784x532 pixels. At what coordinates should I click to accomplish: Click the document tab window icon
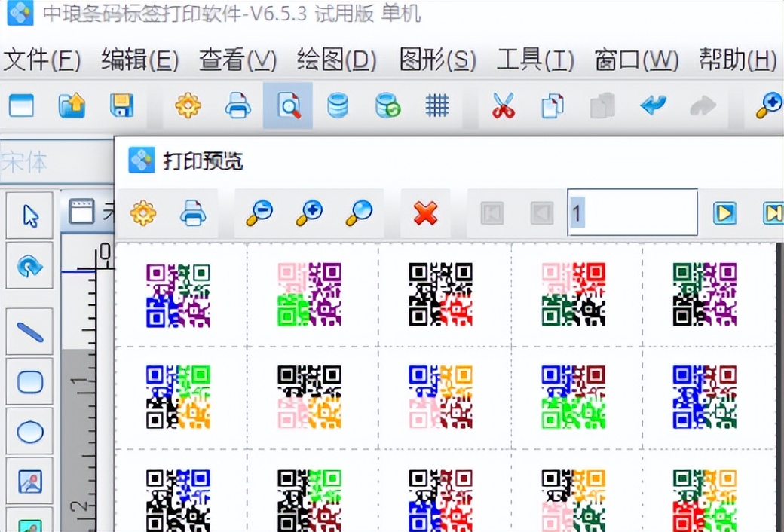coord(81,211)
